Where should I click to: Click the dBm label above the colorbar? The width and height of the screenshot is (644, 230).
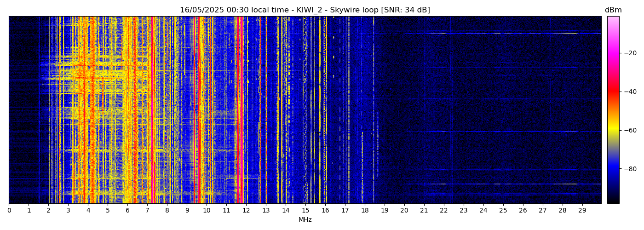pos(613,10)
